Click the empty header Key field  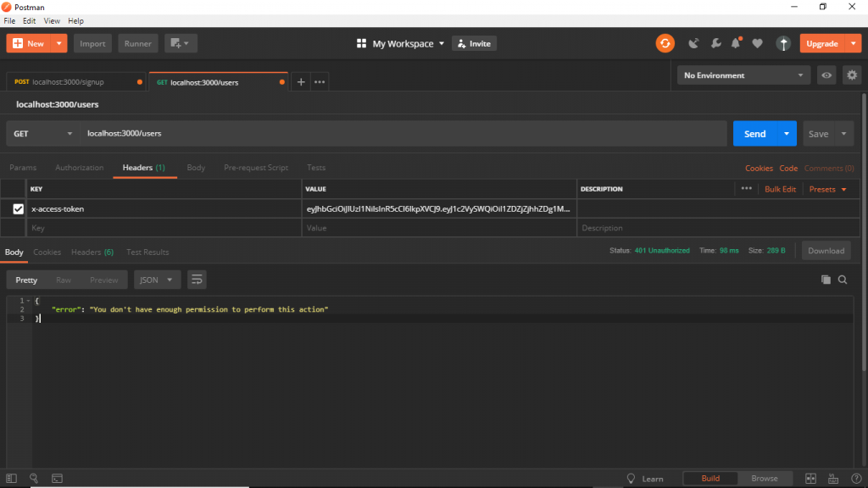[x=164, y=227]
